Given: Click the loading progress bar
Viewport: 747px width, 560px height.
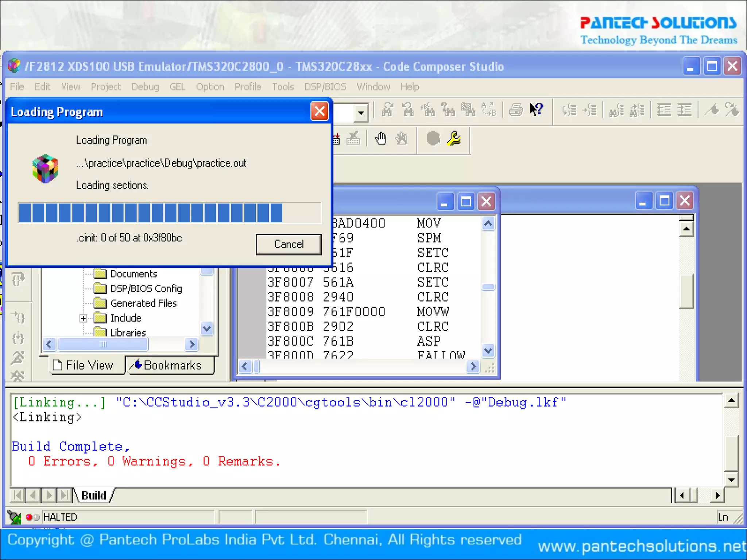Looking at the screenshot, I should coord(170,213).
